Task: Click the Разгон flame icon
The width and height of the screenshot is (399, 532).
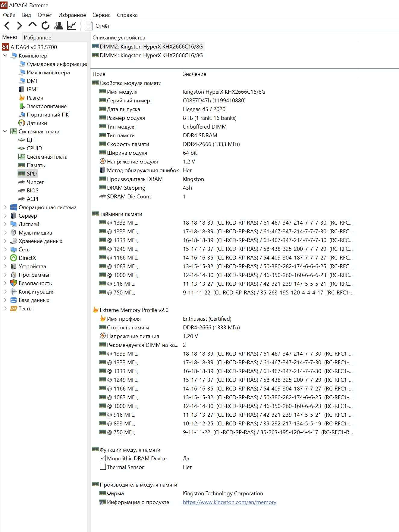Action: click(x=22, y=98)
